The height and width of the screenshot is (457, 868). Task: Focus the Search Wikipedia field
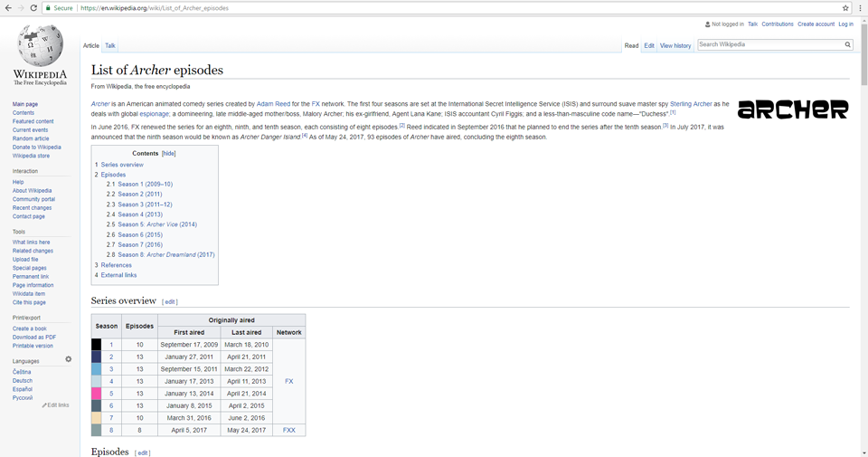[770, 44]
